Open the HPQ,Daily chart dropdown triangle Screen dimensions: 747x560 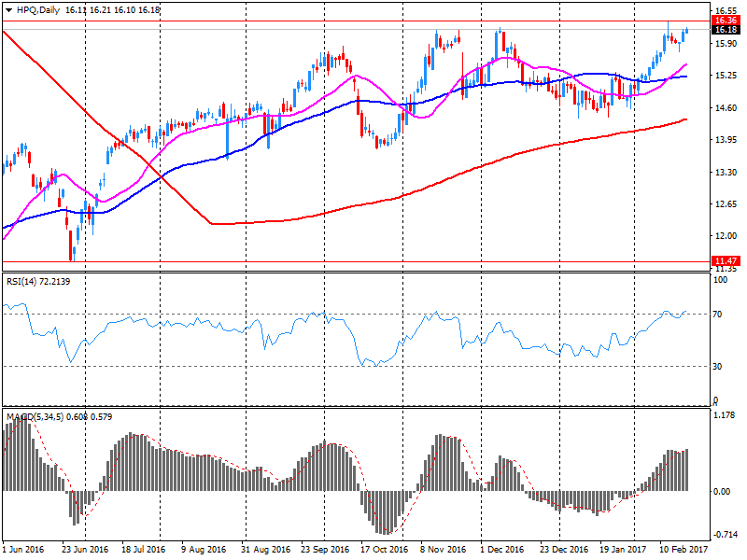coord(9,10)
